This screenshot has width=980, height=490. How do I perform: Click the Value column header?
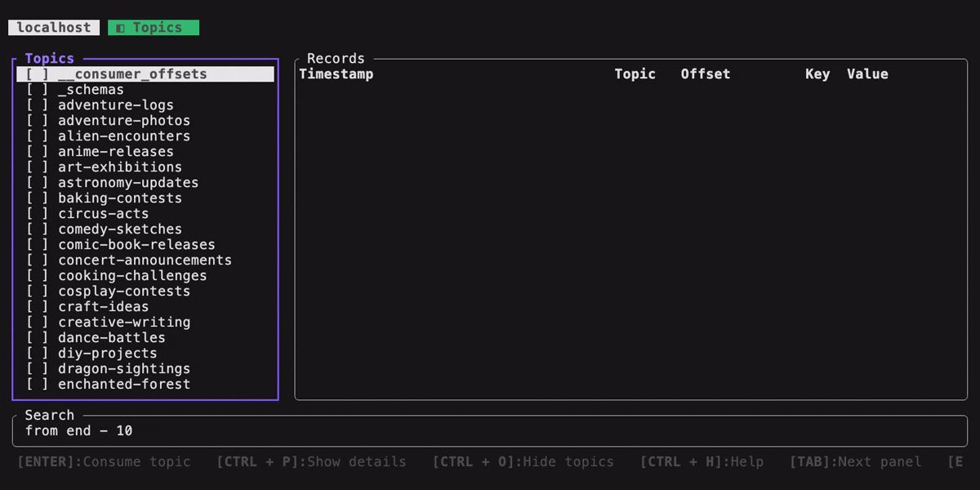tap(867, 74)
